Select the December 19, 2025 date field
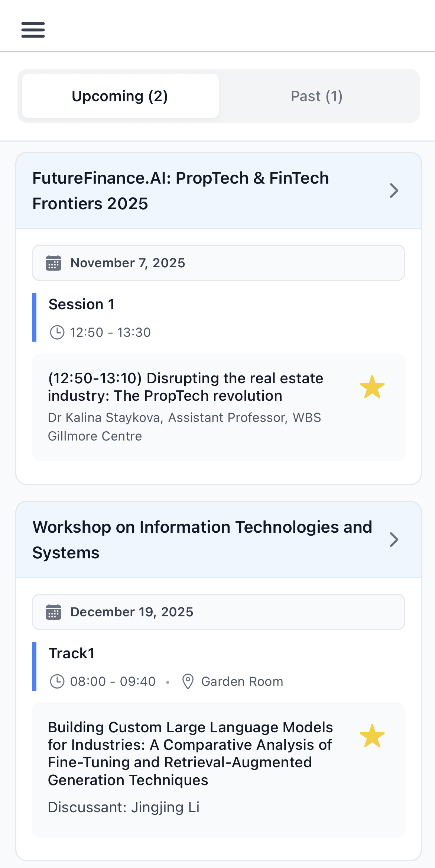The height and width of the screenshot is (868, 435). click(218, 612)
